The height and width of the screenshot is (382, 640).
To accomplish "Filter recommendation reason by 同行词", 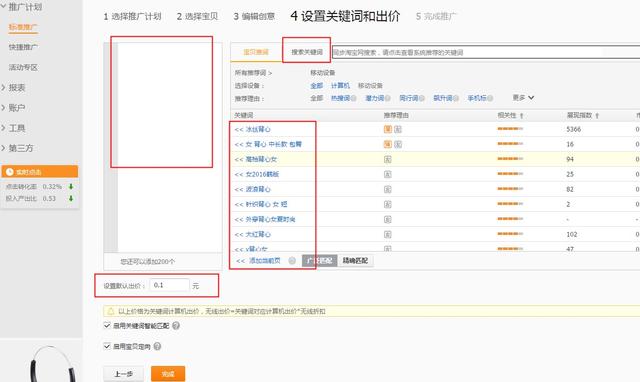I will (x=409, y=98).
